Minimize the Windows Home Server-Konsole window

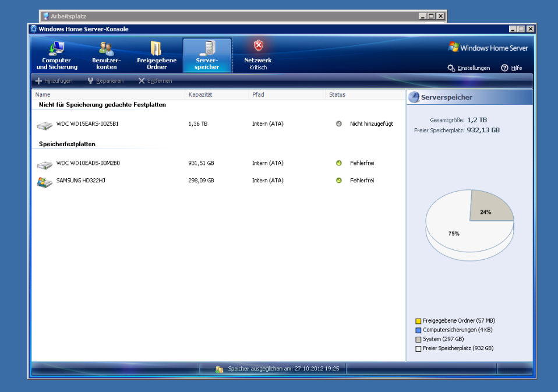(513, 29)
